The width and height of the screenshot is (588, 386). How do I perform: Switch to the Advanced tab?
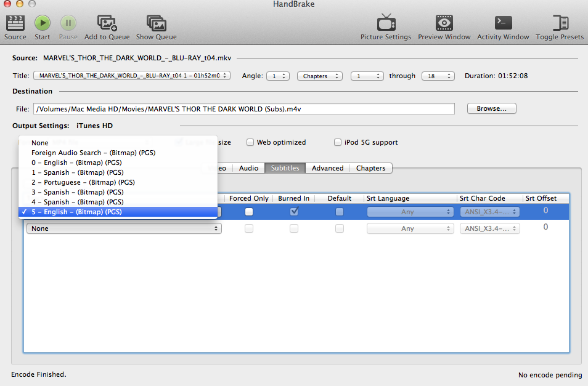pos(327,168)
